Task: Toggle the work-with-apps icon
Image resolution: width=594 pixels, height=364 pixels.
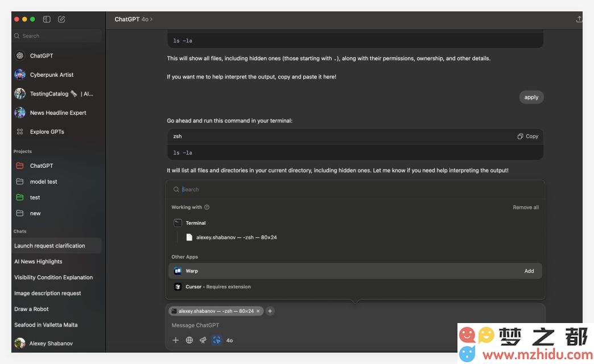Action: [x=216, y=340]
